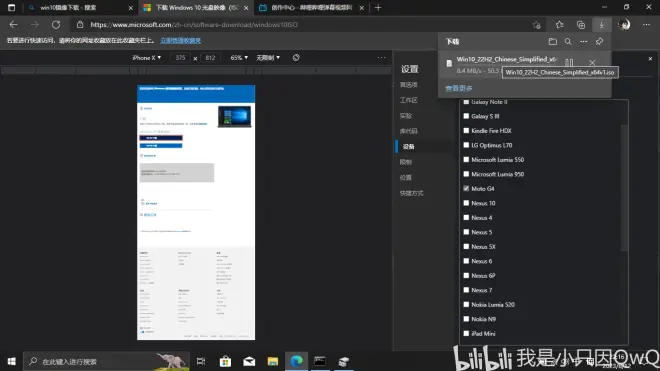The image size is (660, 371).
Task: Open the throttling dropdown next to zoom
Action: click(268, 58)
